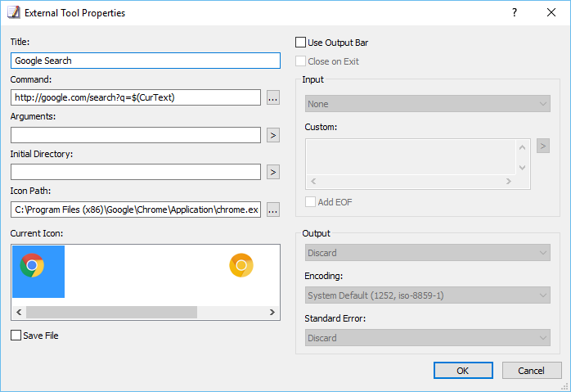The image size is (571, 392).
Task: Select the yellow Chrome Canary icon
Action: pos(241,265)
